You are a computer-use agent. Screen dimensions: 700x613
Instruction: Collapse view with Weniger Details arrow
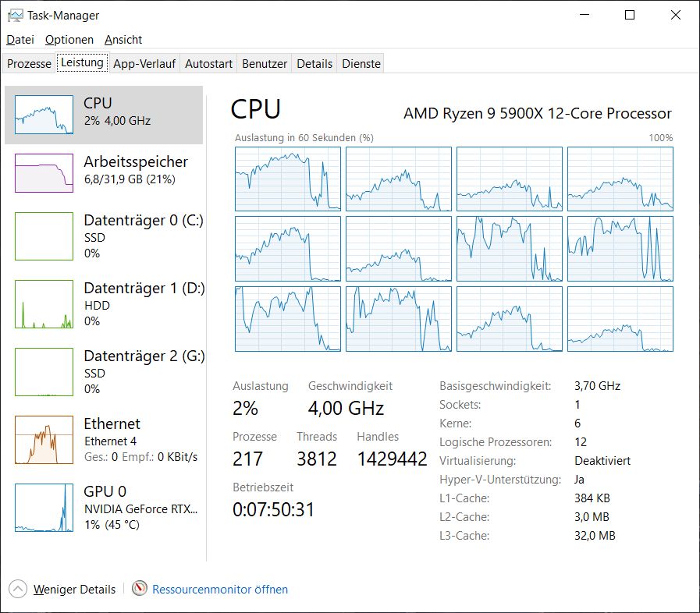19,589
